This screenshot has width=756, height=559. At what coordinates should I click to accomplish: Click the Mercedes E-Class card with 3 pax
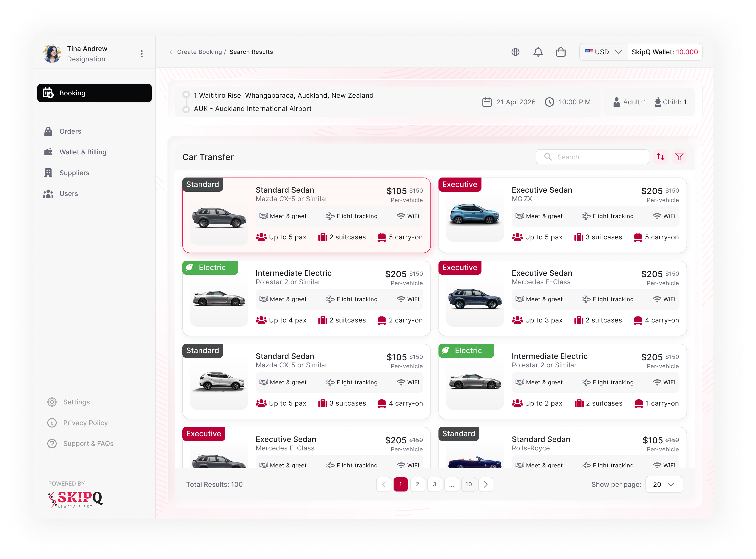562,298
